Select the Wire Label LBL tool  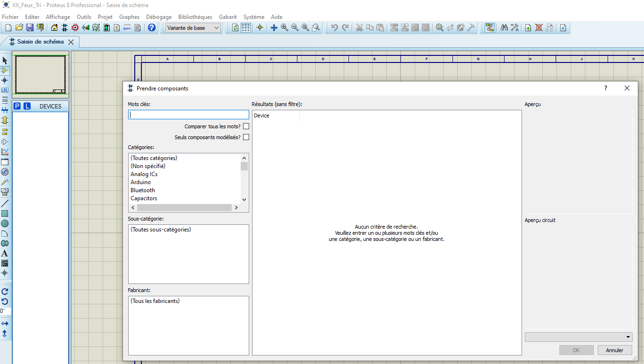click(5, 90)
